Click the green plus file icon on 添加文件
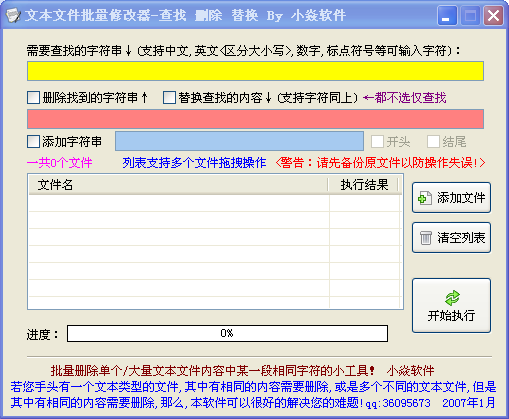The height and width of the screenshot is (419, 509). 424,198
